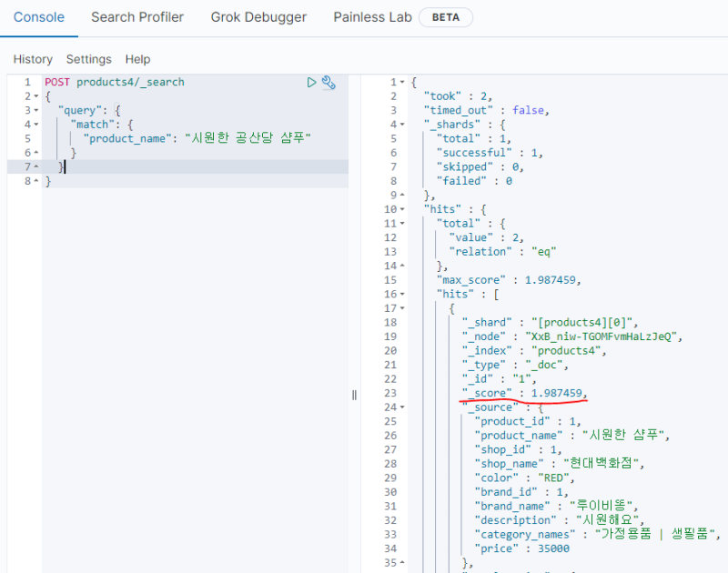Click the pane resize handle between editors
Screen dimensions: 728x573
[354, 395]
